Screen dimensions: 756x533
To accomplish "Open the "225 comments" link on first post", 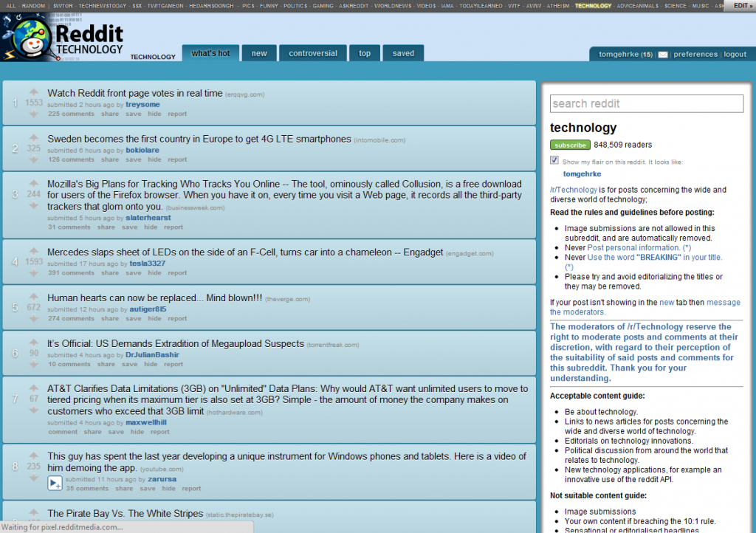I will [71, 114].
